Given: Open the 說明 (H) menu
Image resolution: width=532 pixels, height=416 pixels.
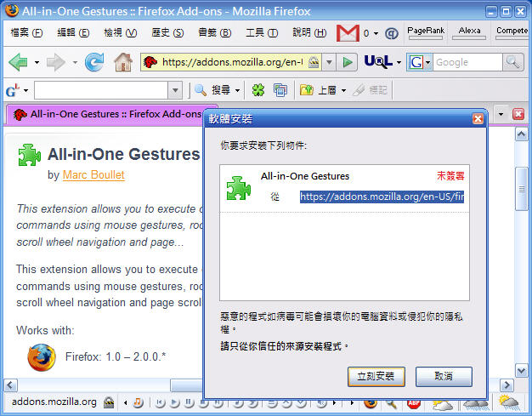Looking at the screenshot, I should pyautogui.click(x=309, y=32).
